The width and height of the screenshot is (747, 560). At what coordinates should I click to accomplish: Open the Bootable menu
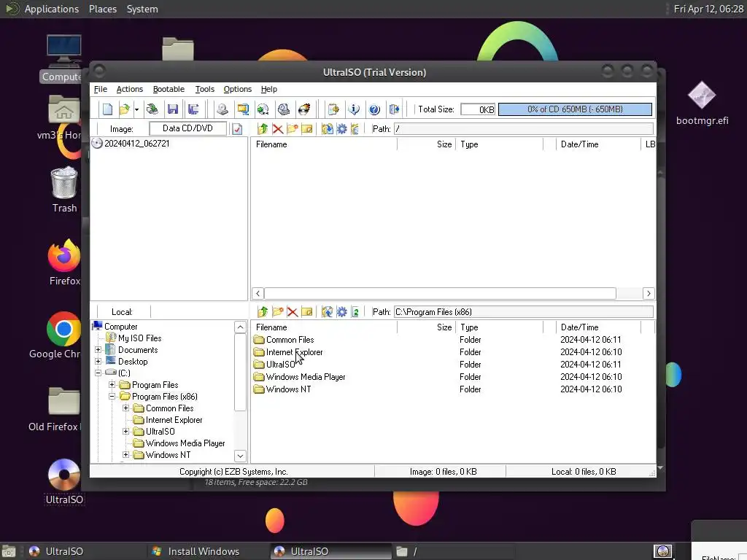click(169, 89)
